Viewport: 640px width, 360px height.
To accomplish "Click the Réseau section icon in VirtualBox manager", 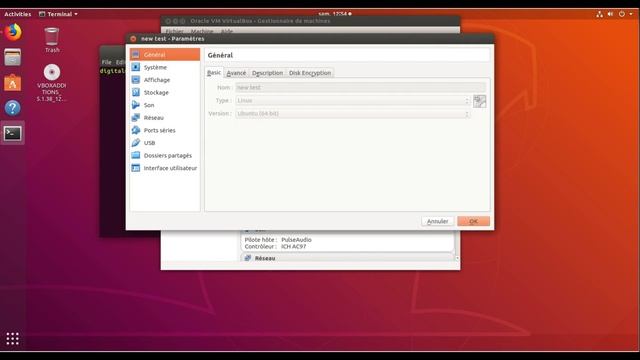I will pyautogui.click(x=248, y=258).
